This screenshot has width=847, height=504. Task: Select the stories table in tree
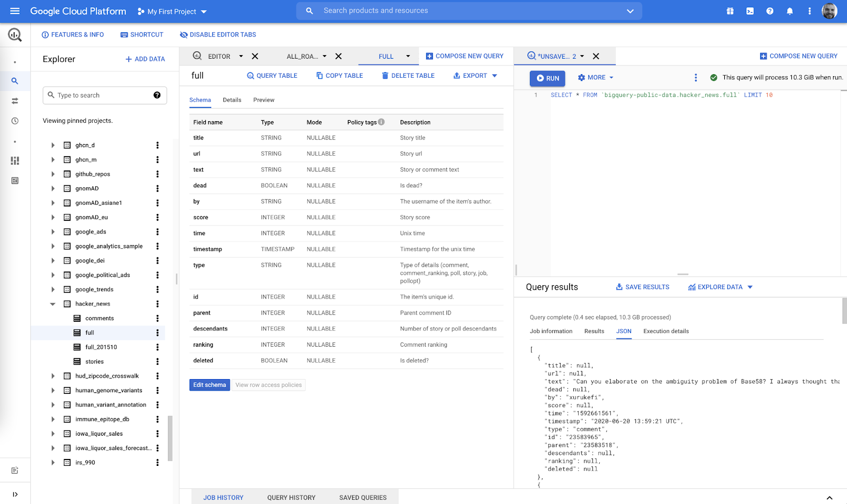pos(94,362)
